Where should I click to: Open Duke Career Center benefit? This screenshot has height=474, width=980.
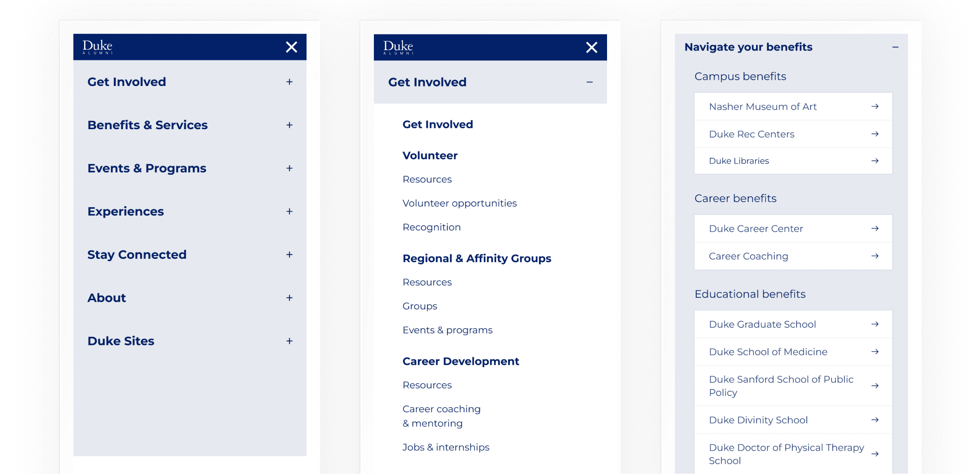[x=793, y=228]
